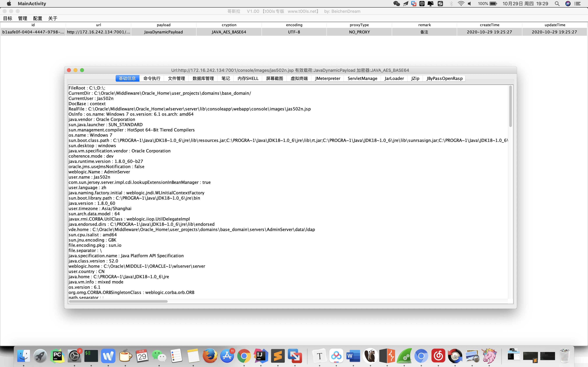The height and width of the screenshot is (367, 588).
Task: Open NetEase Music dock icon
Action: click(438, 356)
